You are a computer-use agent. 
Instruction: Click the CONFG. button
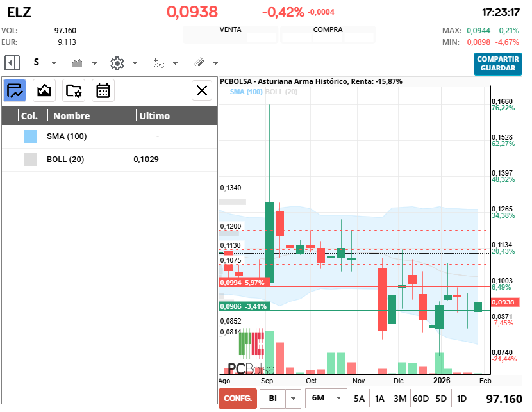[237, 398]
